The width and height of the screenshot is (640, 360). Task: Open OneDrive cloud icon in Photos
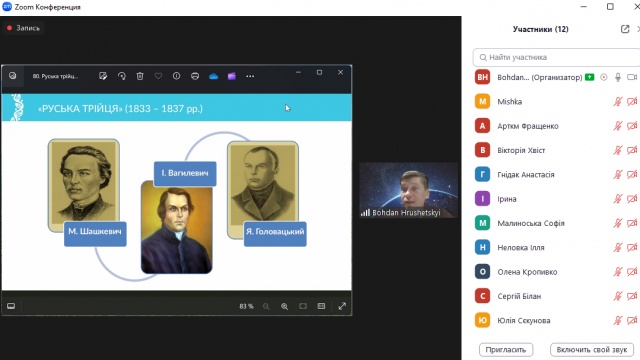[213, 76]
